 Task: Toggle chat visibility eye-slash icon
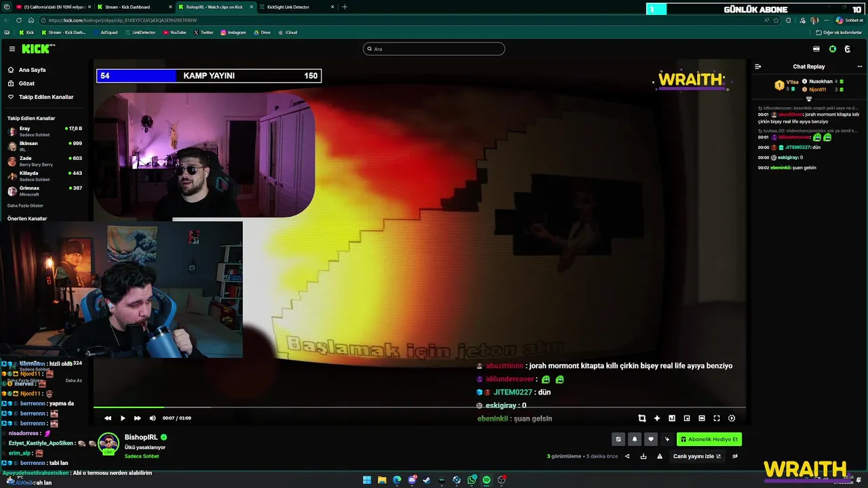click(x=735, y=456)
